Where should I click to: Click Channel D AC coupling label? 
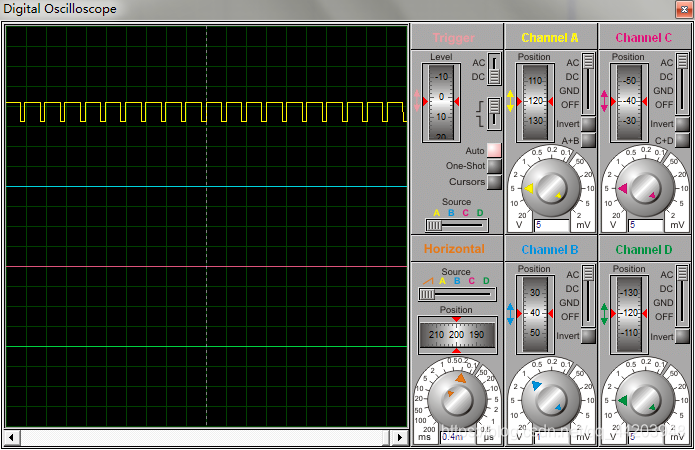tap(666, 274)
